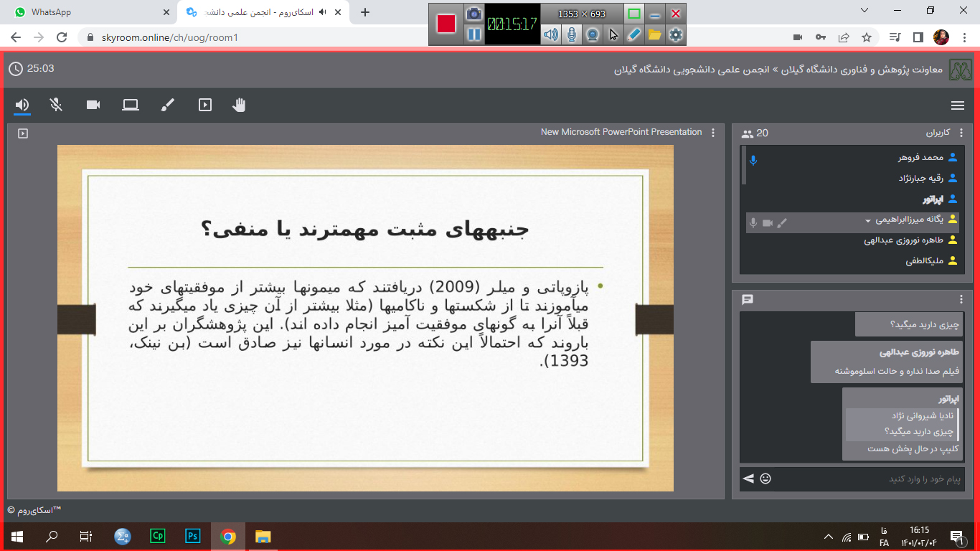Turn on the webcam camera icon
The width and height of the screenshot is (980, 551).
point(93,105)
